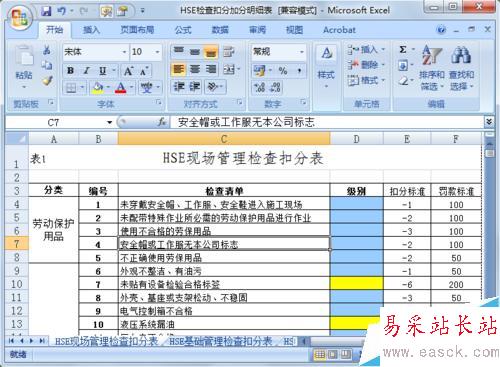
Task: Click the Paste clipboard icon
Action: click(24, 55)
